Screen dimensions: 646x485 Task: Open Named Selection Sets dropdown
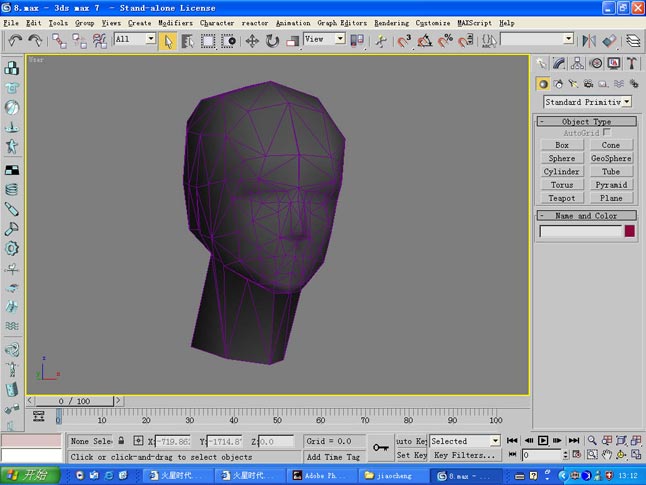[x=569, y=39]
